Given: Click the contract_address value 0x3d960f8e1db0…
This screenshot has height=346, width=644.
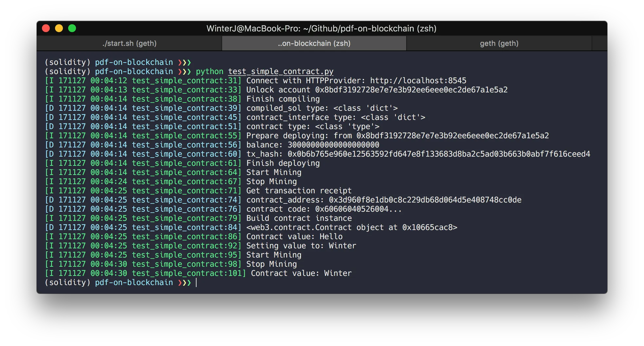Looking at the screenshot, I should (x=425, y=200).
